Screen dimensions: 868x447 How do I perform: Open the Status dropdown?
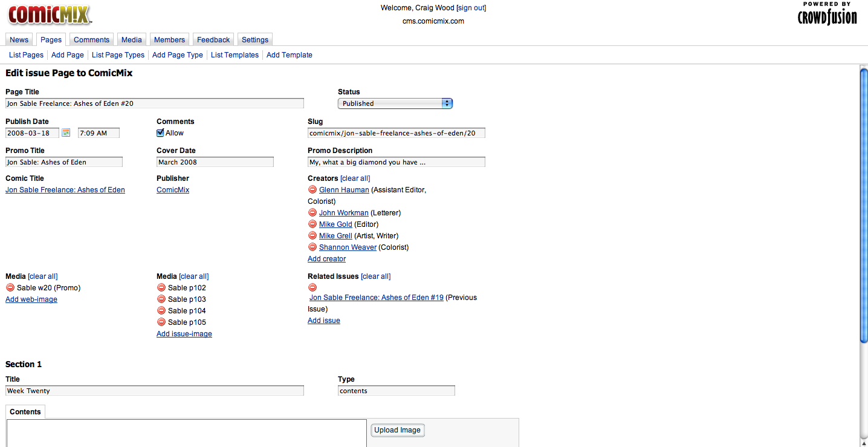(395, 103)
